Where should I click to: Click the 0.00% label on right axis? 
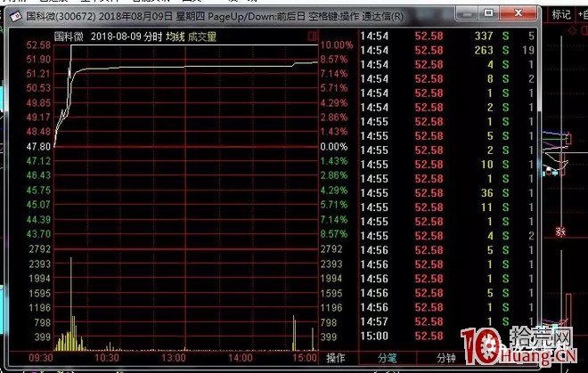pos(334,147)
